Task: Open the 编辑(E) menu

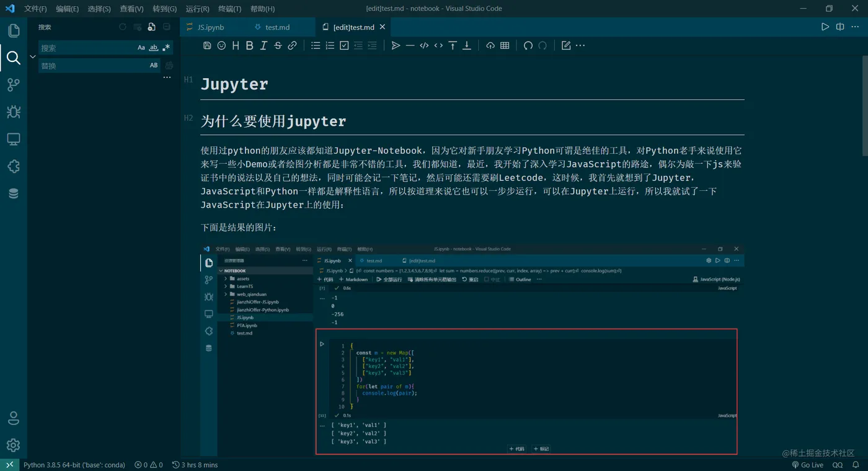Action: click(x=67, y=9)
